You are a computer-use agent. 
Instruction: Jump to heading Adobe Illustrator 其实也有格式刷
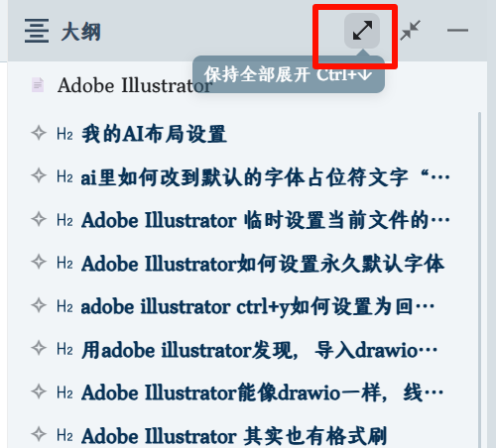pos(234,436)
